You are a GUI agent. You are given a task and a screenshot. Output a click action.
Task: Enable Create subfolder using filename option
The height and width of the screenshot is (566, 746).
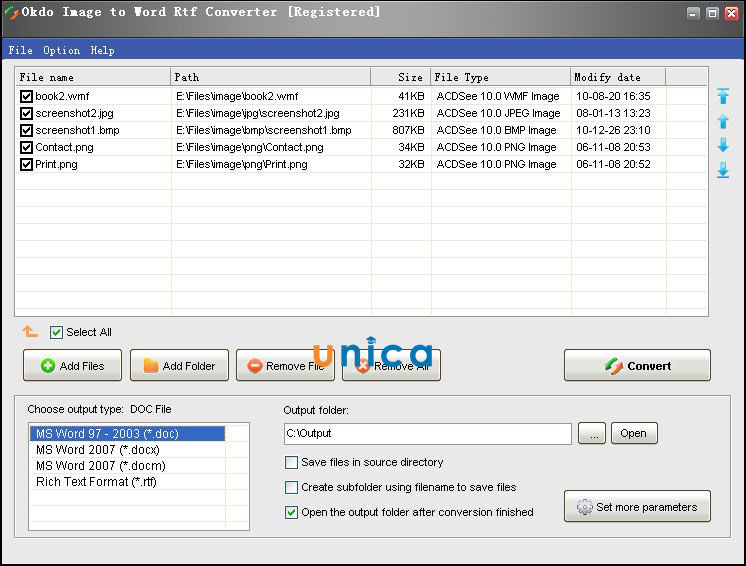point(292,488)
